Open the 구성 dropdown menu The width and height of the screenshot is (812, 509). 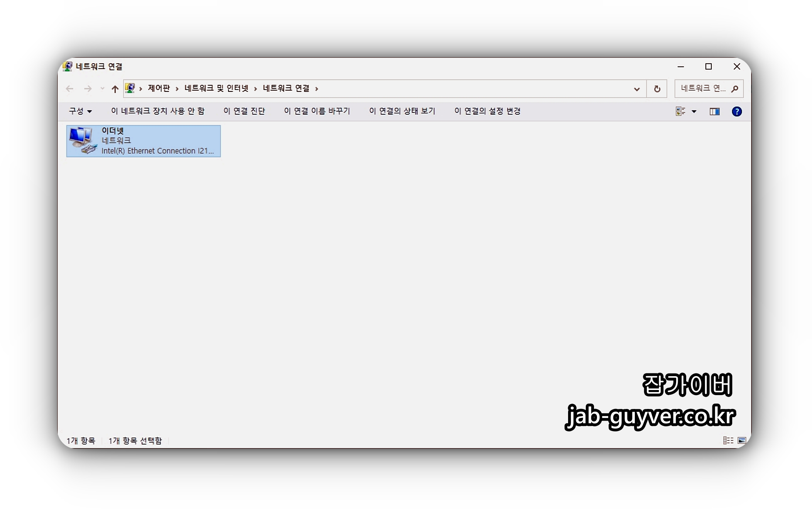coord(80,111)
